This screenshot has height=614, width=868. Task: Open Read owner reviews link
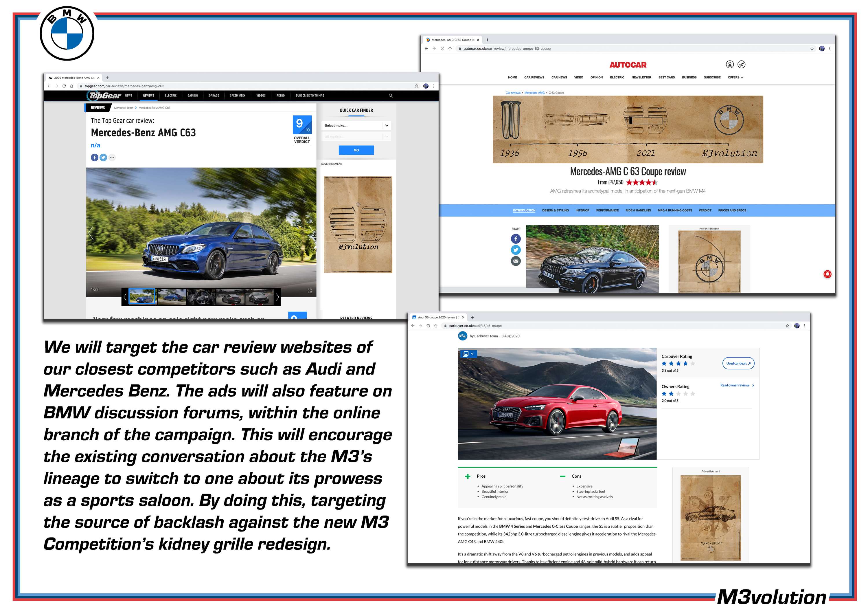click(x=737, y=385)
